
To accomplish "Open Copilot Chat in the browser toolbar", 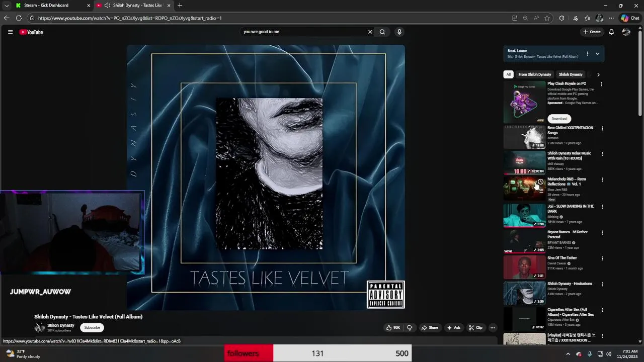I will click(x=630, y=18).
